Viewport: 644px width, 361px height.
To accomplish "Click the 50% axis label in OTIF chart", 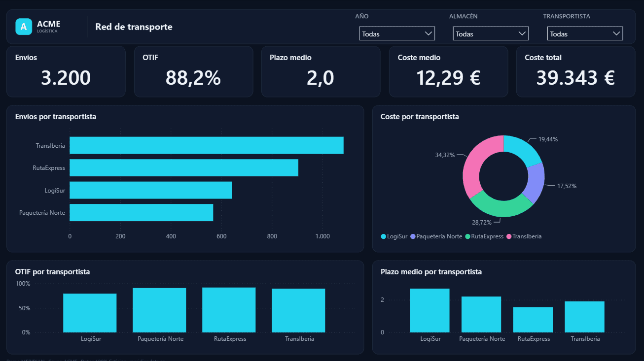I will point(24,308).
